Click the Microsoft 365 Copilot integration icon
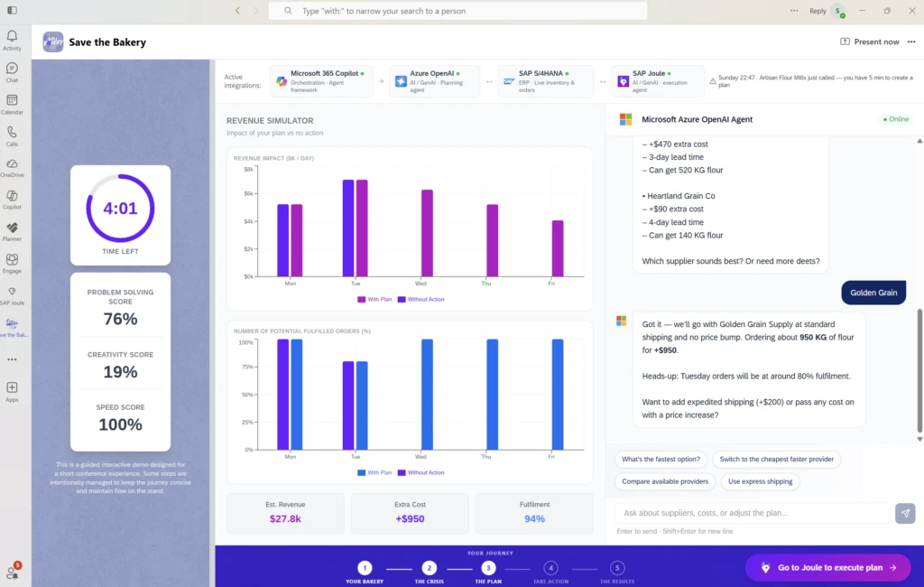 coord(282,81)
